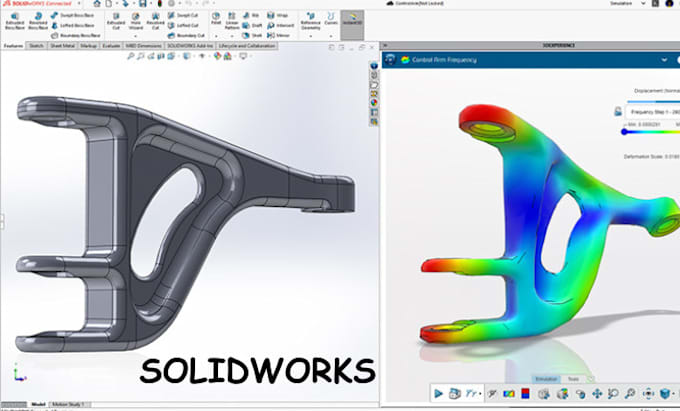This screenshot has width=680, height=411.
Task: Switch to the Markup tab
Action: (88, 46)
